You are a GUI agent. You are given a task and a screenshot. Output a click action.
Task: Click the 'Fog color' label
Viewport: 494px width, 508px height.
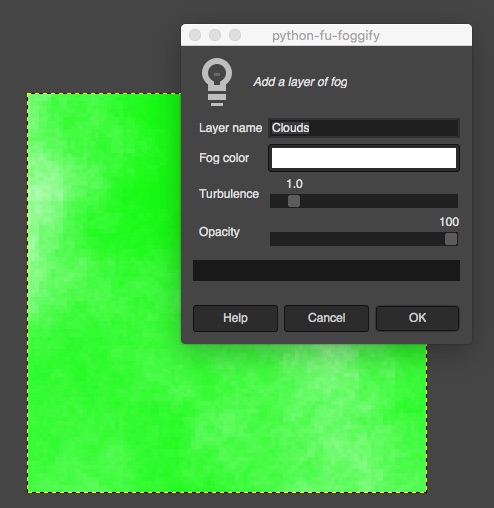point(224,158)
